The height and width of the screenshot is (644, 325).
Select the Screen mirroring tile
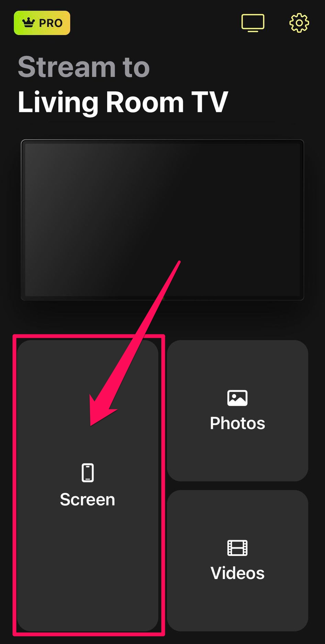[88, 486]
